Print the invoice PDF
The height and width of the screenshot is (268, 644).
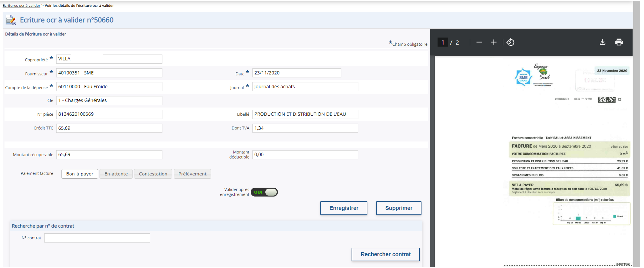[x=619, y=42]
